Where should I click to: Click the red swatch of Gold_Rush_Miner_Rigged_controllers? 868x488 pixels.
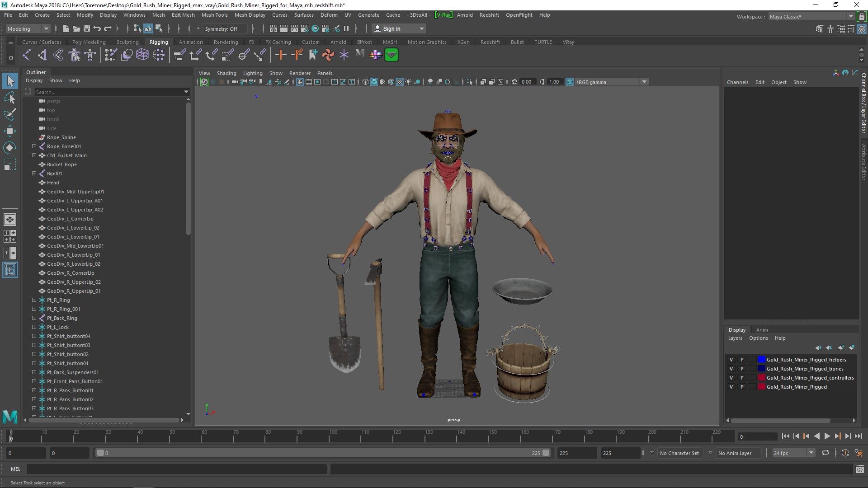[x=761, y=378]
